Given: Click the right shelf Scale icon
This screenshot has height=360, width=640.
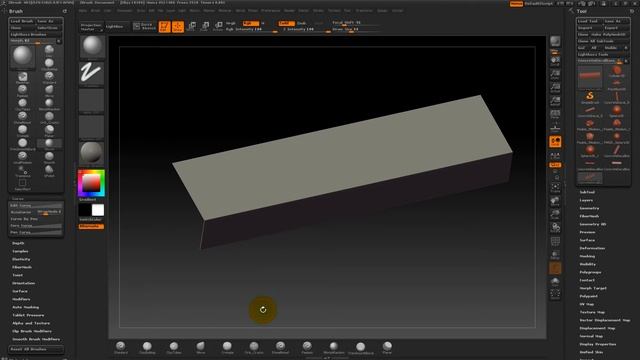Looking at the screenshot, I should [555, 215].
